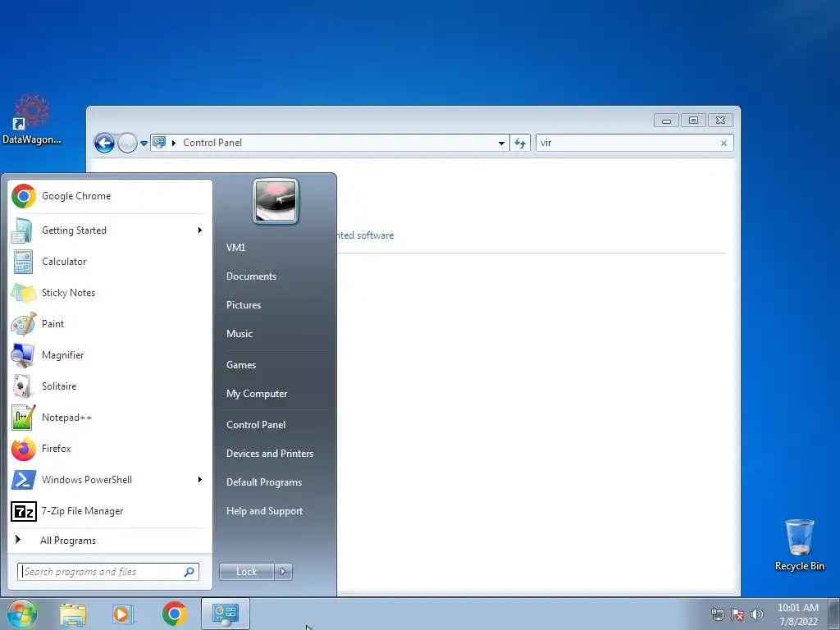The width and height of the screenshot is (840, 630).
Task: Click the search magnifier in Start menu
Action: 189,572
